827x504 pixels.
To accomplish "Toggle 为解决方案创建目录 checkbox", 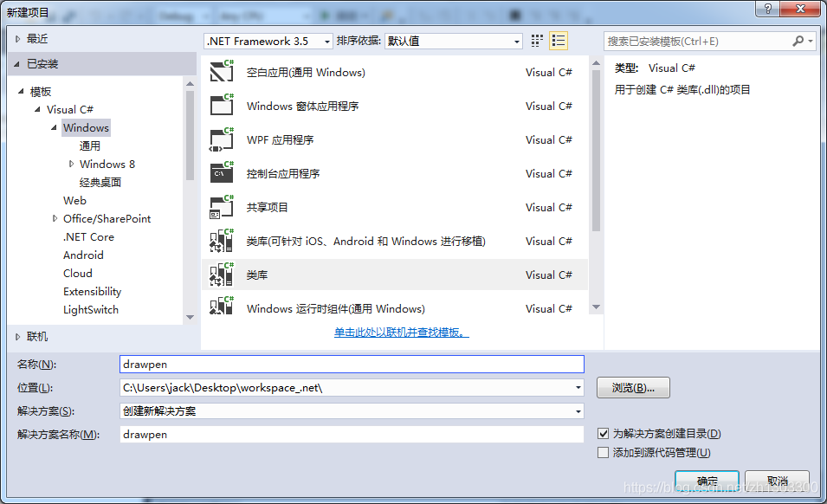I will point(604,433).
